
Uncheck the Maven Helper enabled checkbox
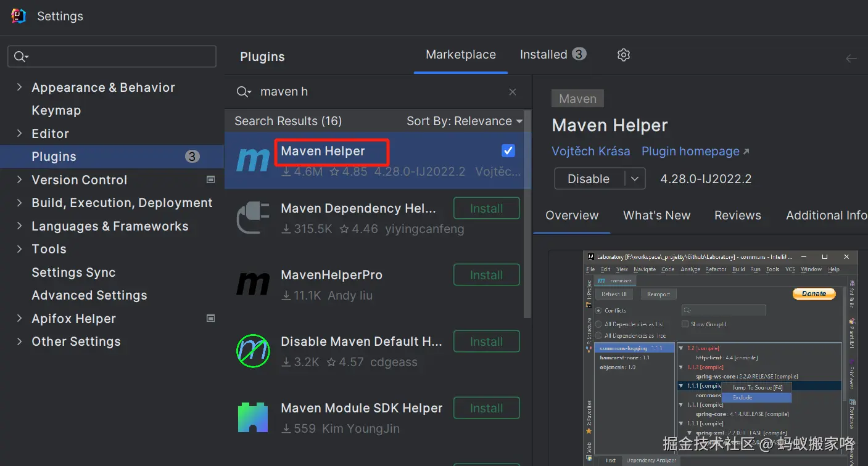(508, 150)
